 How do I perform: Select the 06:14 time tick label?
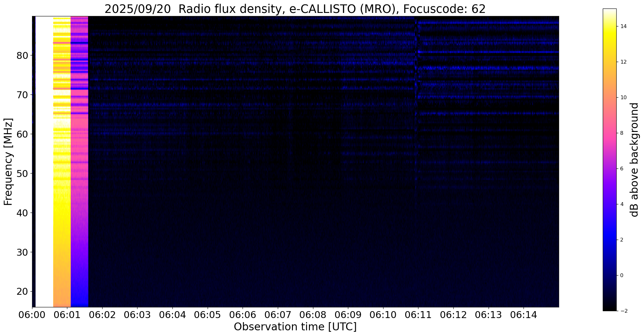tap(524, 315)
